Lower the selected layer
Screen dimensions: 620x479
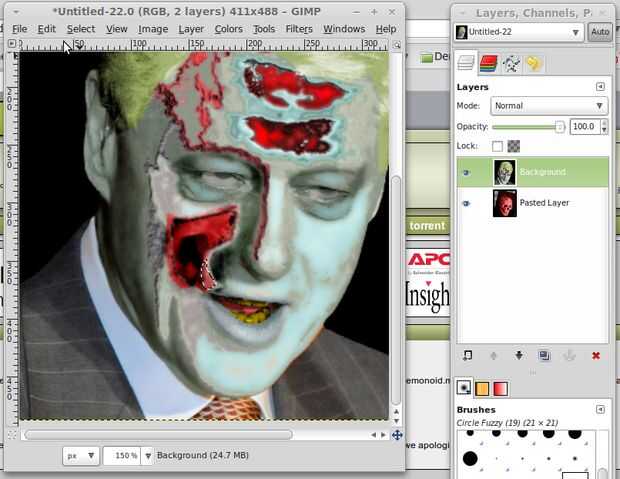point(519,355)
